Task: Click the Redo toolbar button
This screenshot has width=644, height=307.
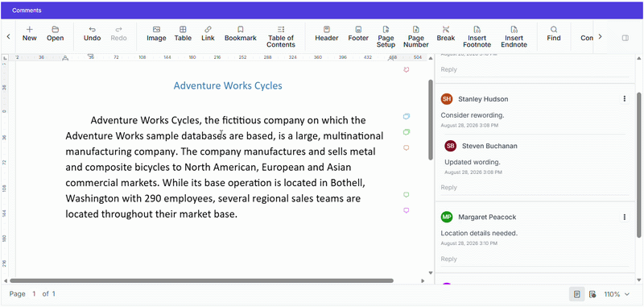Action: (118, 34)
